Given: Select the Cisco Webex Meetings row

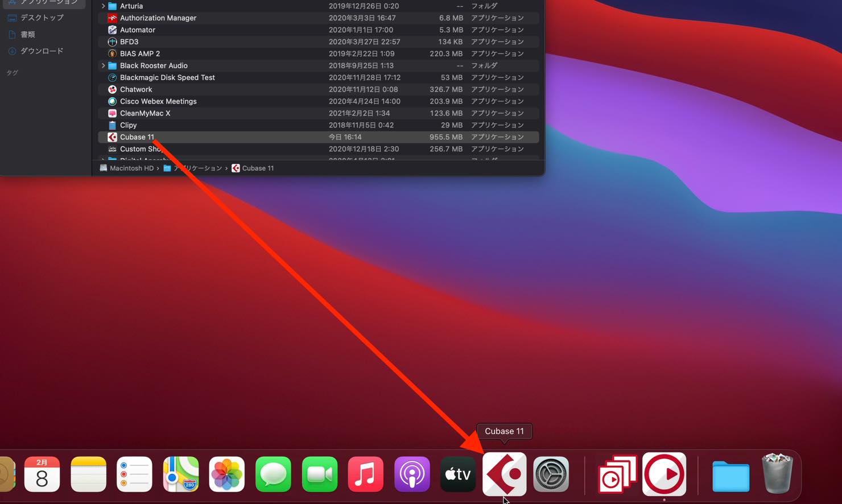Looking at the screenshot, I should pos(318,101).
